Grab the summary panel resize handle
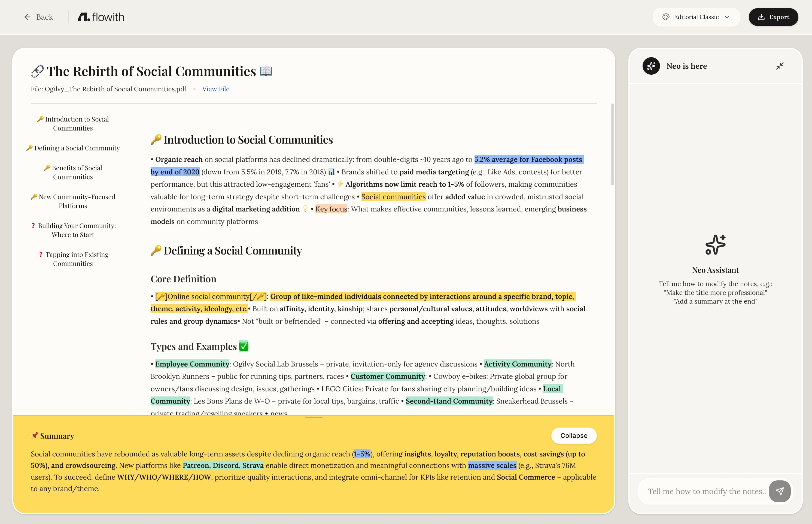 pyautogui.click(x=314, y=417)
